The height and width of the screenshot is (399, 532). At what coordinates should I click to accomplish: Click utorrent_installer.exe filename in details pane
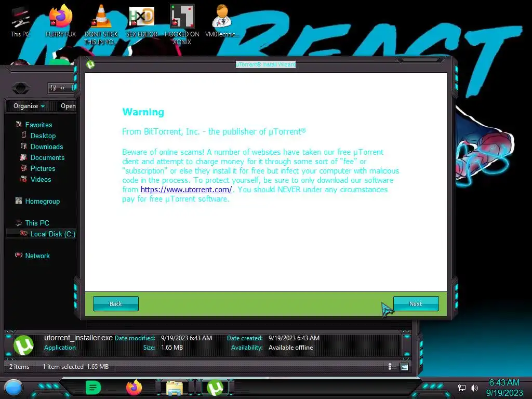tap(78, 338)
